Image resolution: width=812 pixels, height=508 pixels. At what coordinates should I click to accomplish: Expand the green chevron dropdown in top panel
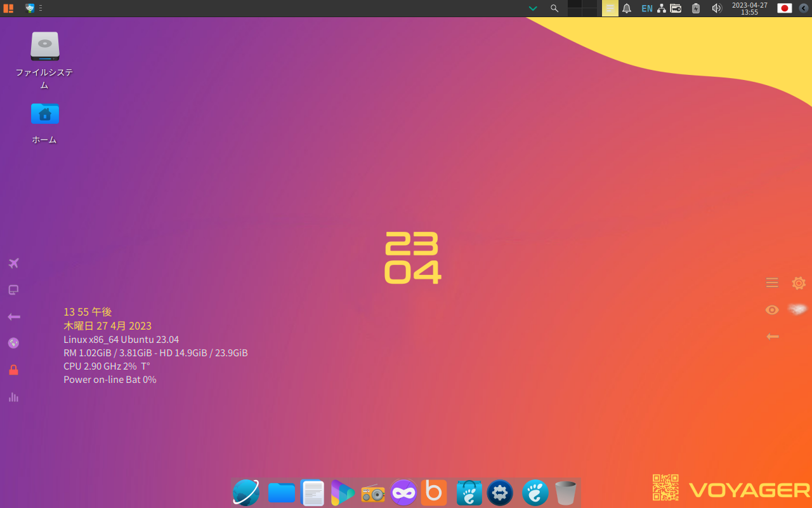tap(533, 8)
